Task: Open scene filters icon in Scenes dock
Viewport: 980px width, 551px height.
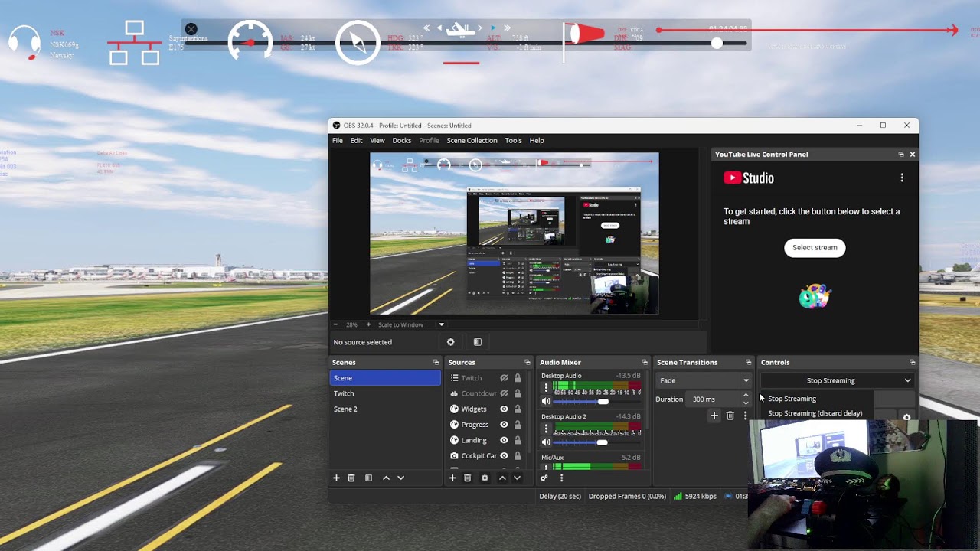Action: click(x=368, y=478)
